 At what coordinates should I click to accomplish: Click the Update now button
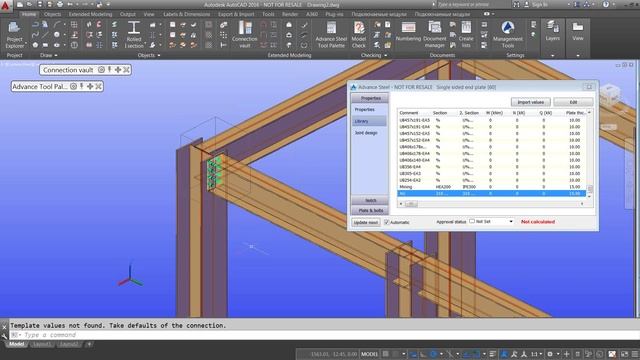point(366,222)
